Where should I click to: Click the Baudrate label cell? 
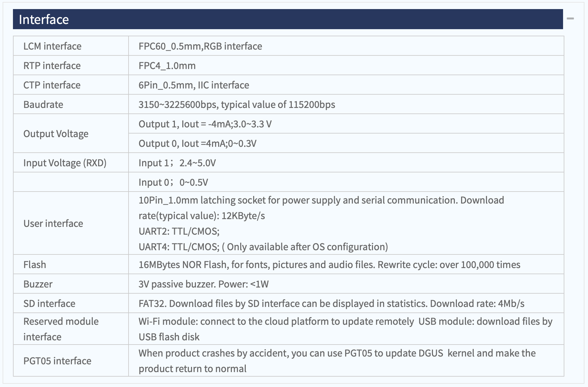click(71, 104)
